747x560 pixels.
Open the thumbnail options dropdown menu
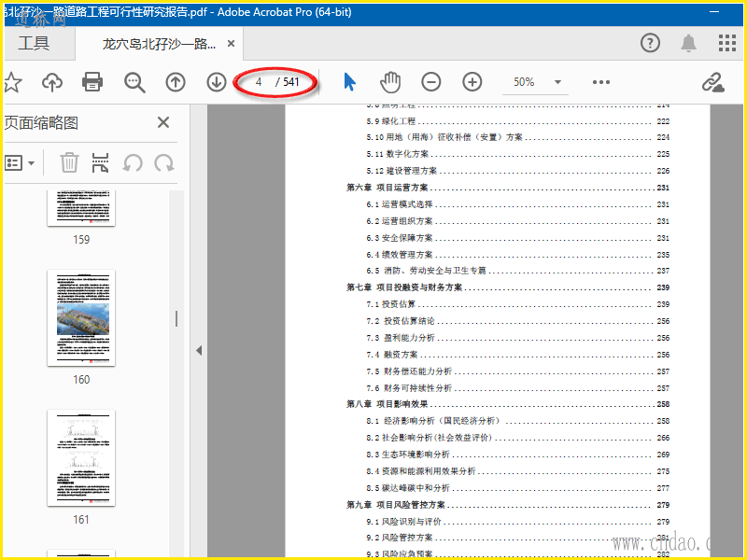[20, 162]
